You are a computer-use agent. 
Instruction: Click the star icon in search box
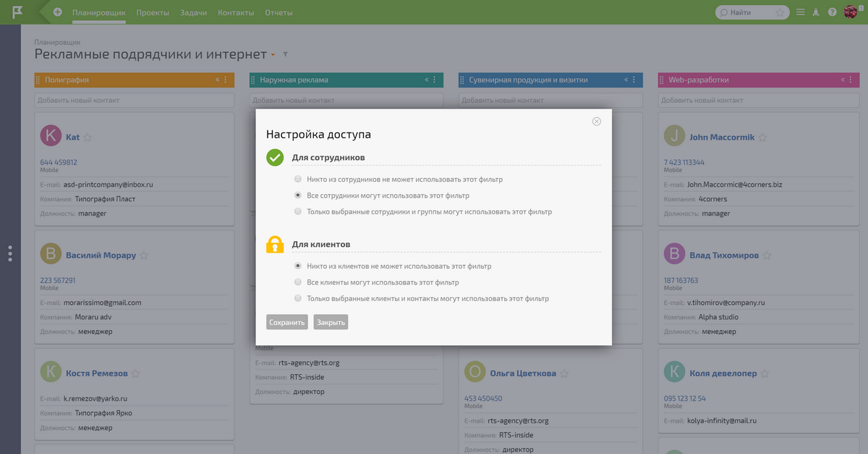(779, 12)
